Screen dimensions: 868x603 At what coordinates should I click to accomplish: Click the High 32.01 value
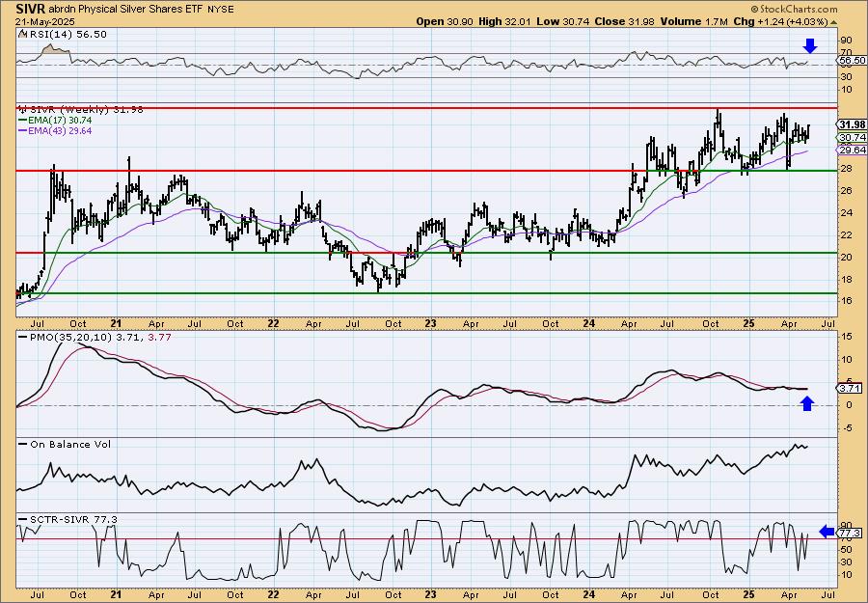click(504, 21)
